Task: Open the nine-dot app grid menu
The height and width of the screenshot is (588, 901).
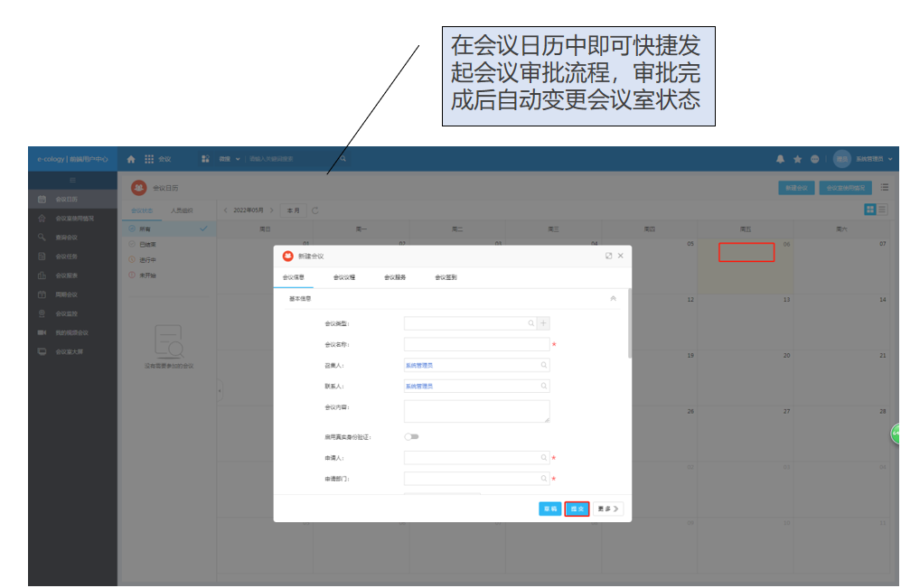Action: point(149,159)
